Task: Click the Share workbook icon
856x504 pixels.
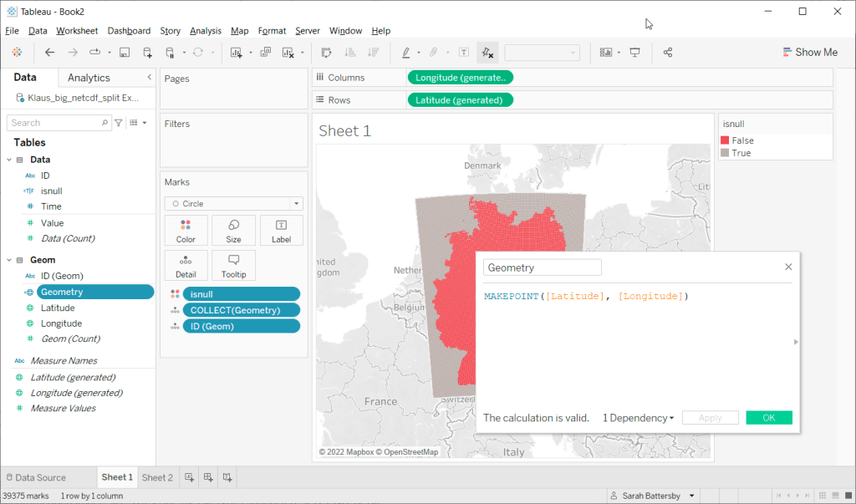Action: click(x=668, y=53)
